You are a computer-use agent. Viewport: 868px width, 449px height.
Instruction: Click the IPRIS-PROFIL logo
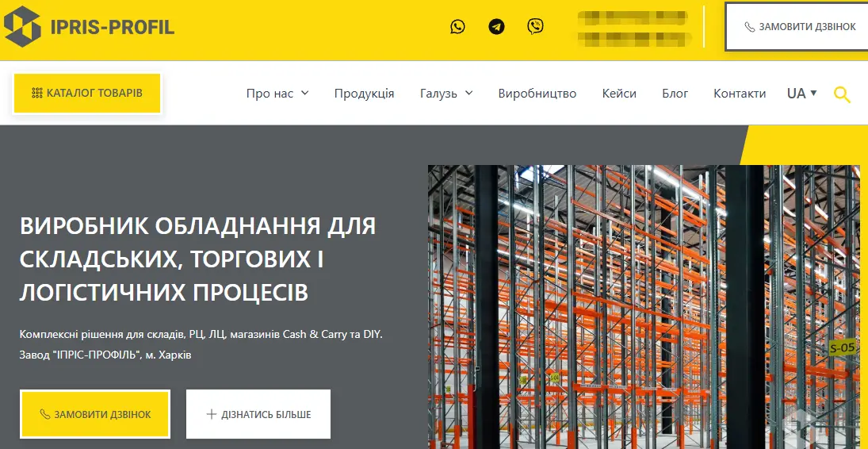click(89, 26)
